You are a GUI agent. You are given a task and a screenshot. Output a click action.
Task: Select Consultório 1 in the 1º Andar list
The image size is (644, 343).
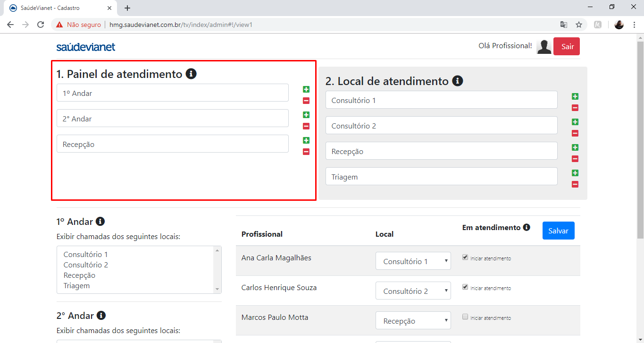pos(86,255)
